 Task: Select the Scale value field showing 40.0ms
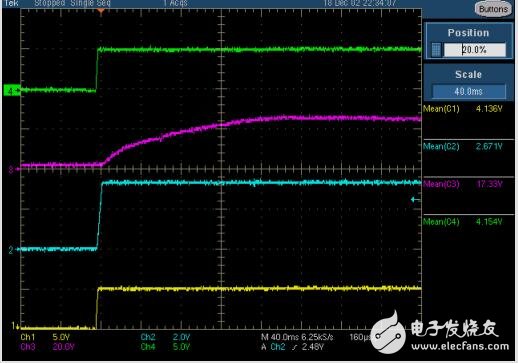coord(469,91)
